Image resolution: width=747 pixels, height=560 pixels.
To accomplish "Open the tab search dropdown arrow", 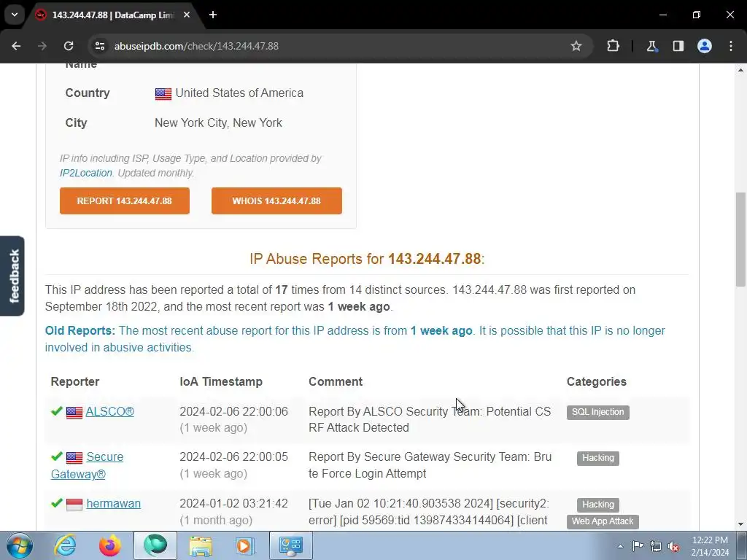I will tap(15, 15).
